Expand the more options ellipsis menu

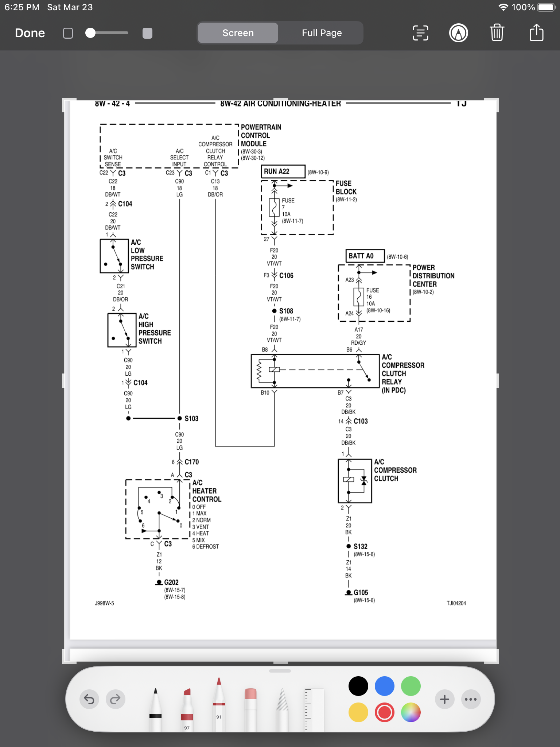tap(471, 699)
